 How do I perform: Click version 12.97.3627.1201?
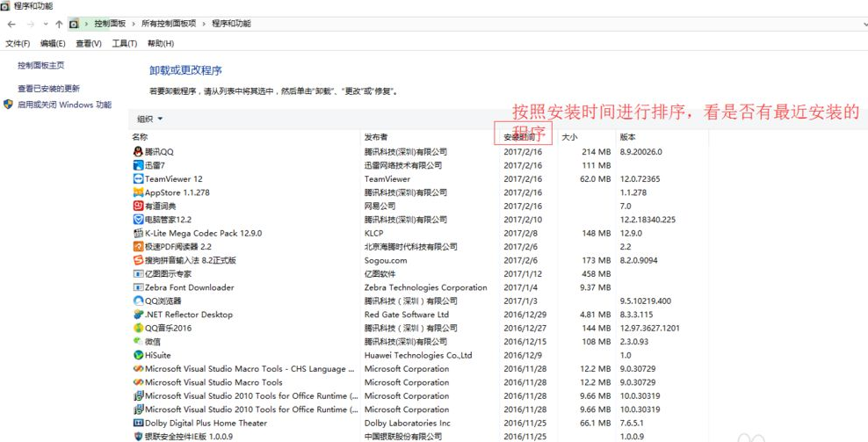[x=650, y=328]
